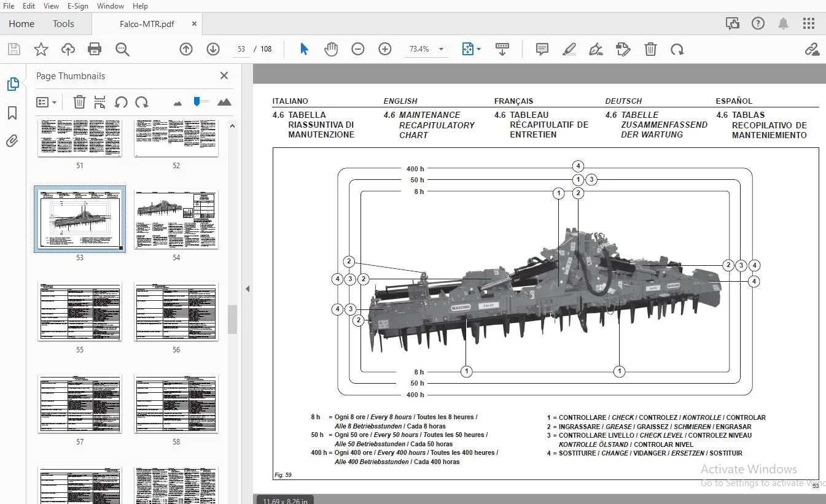Open the File menu
Screen dimensions: 826x504
tap(9, 6)
